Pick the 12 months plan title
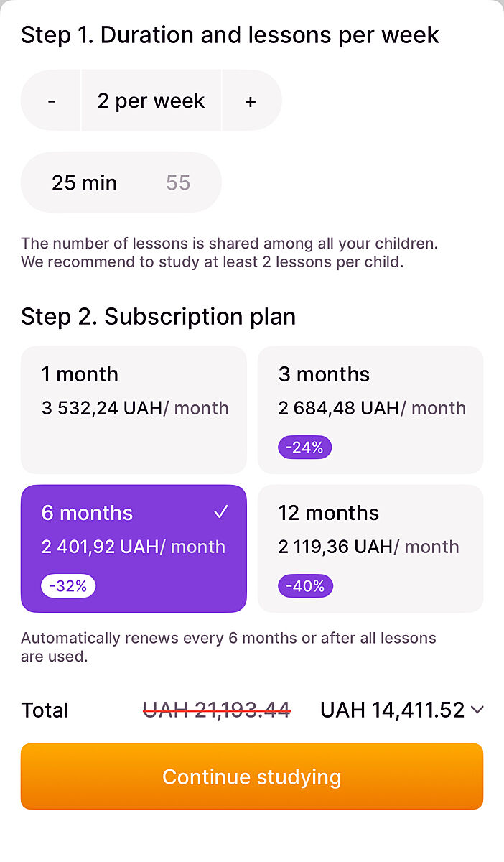The width and height of the screenshot is (504, 862). tap(328, 513)
